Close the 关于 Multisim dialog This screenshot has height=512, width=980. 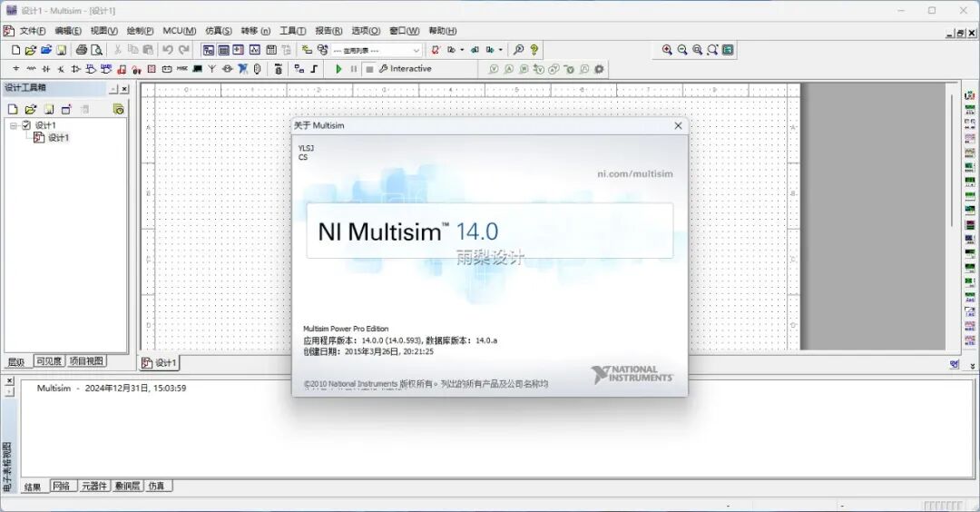(x=678, y=125)
